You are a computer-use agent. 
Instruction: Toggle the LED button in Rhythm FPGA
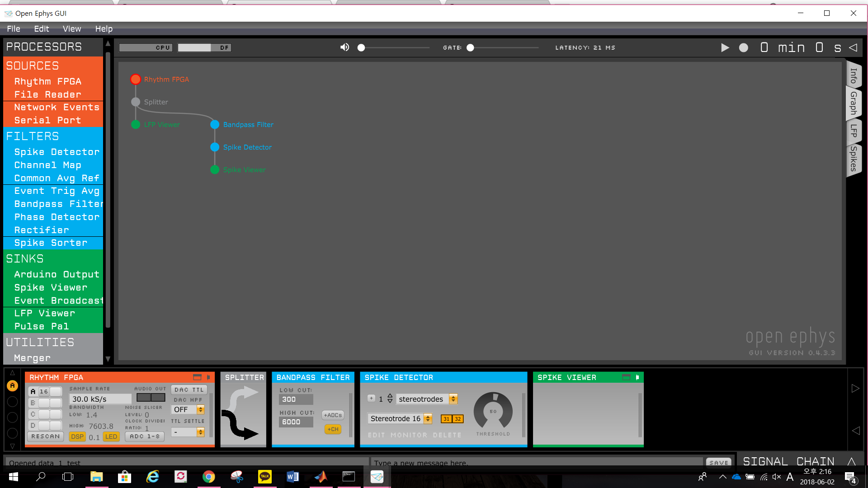pyautogui.click(x=111, y=436)
